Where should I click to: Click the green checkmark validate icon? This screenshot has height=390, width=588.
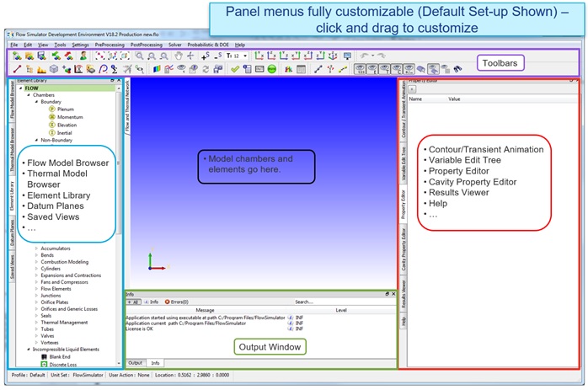click(x=236, y=69)
